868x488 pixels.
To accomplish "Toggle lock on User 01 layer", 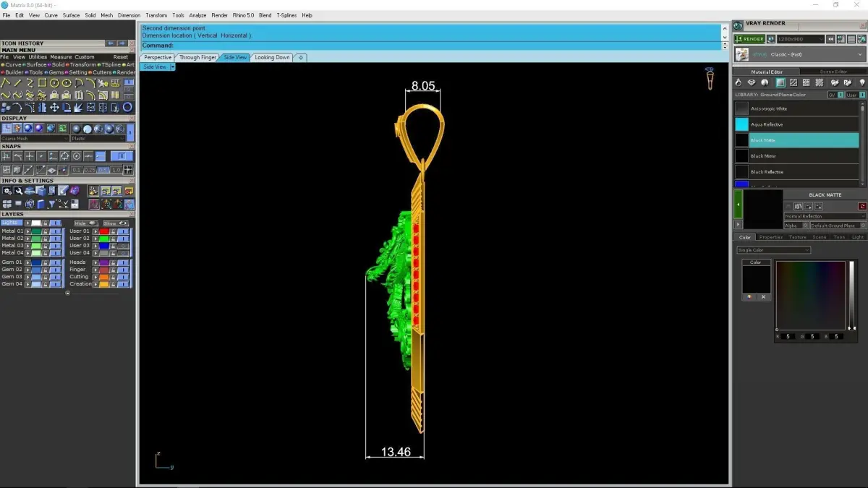I will coord(113,231).
